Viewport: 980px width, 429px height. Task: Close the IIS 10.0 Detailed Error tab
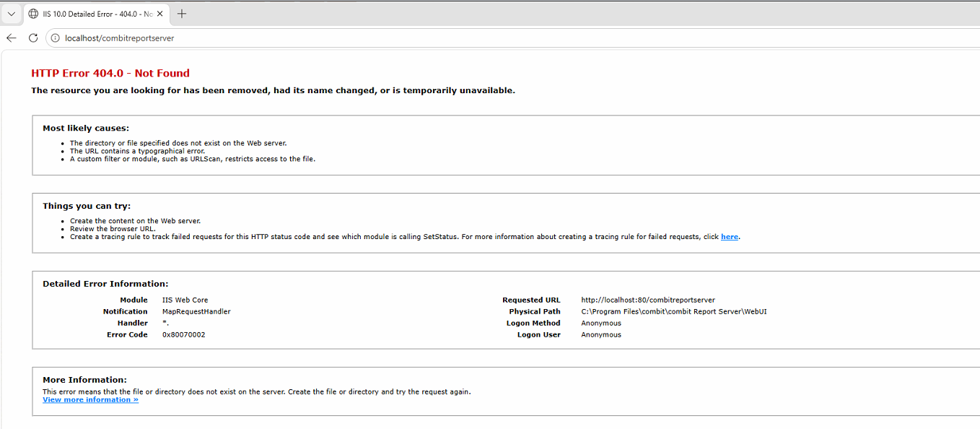(x=158, y=14)
